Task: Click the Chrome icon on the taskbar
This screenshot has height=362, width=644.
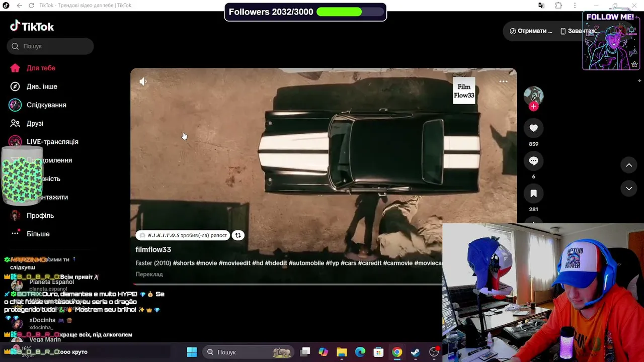Action: tap(397, 352)
